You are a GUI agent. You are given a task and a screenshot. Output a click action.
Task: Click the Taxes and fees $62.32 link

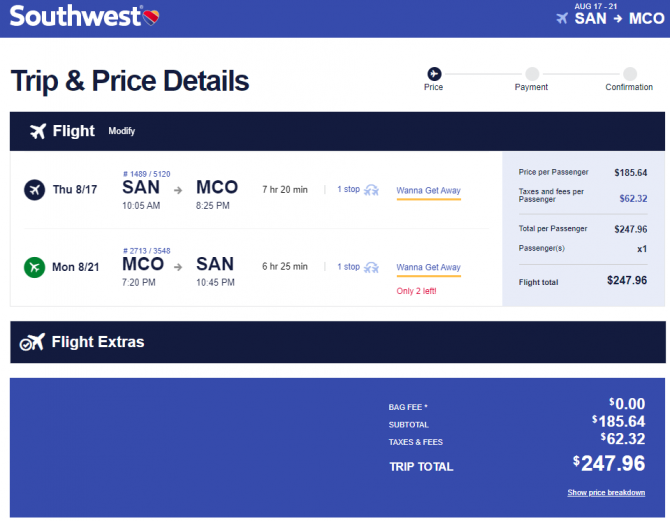pos(633,198)
